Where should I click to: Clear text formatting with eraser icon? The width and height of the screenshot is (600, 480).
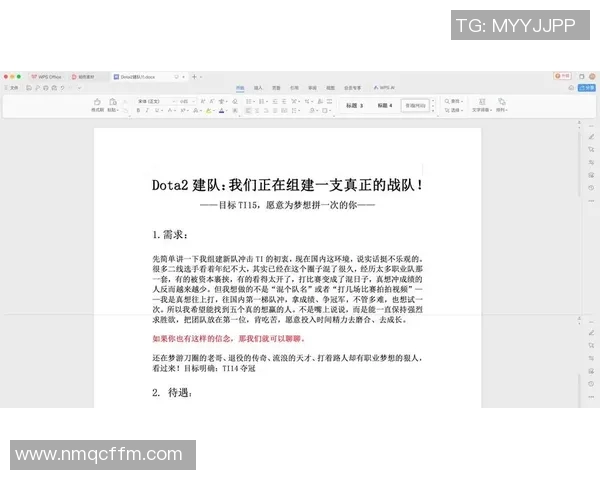click(x=235, y=101)
